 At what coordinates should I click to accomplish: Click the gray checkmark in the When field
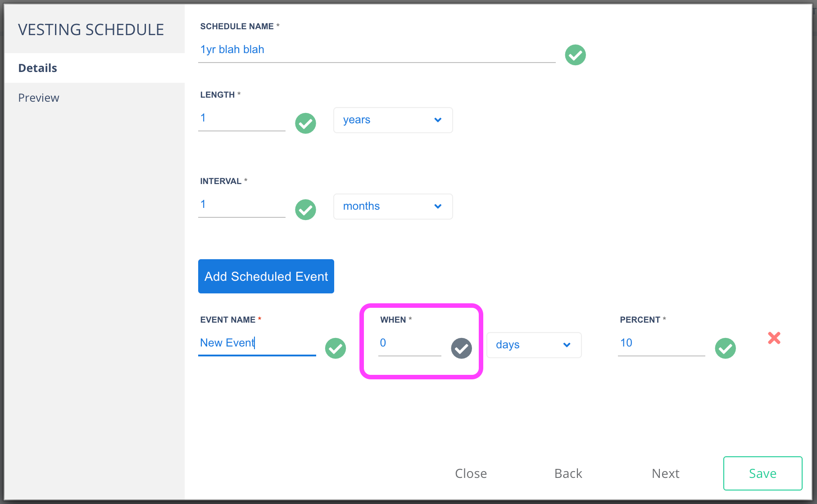tap(461, 348)
